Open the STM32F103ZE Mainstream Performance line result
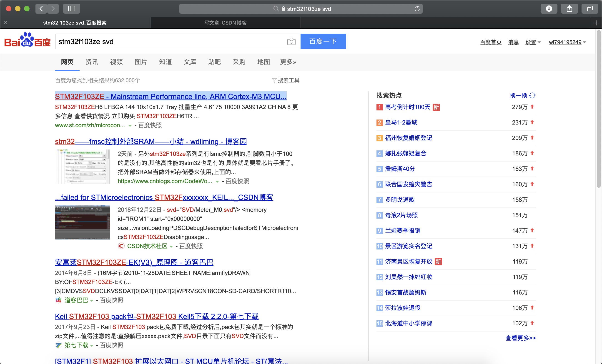The height and width of the screenshot is (364, 602). [x=171, y=96]
